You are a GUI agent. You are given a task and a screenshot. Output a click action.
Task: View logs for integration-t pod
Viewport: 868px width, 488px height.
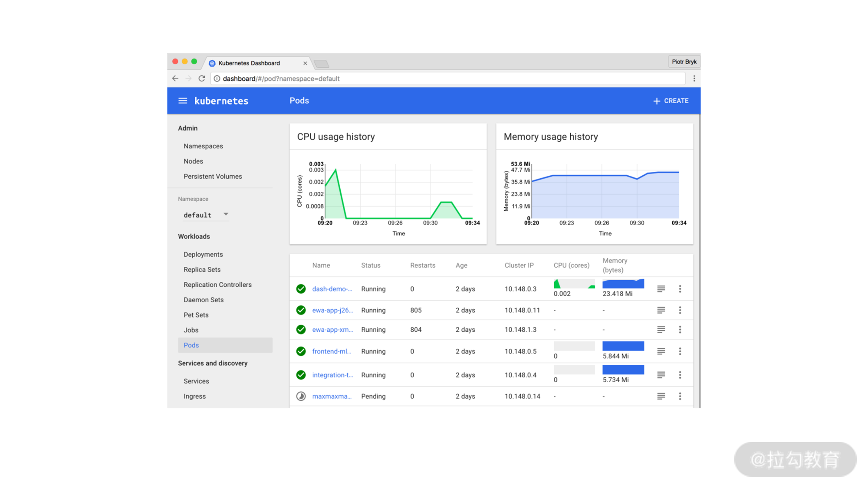[x=661, y=375]
